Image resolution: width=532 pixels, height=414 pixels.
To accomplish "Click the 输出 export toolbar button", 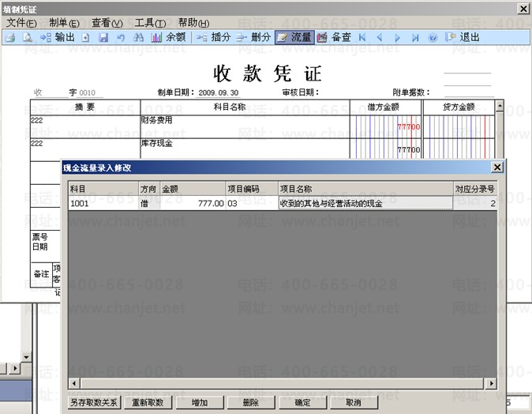I will [x=58, y=37].
